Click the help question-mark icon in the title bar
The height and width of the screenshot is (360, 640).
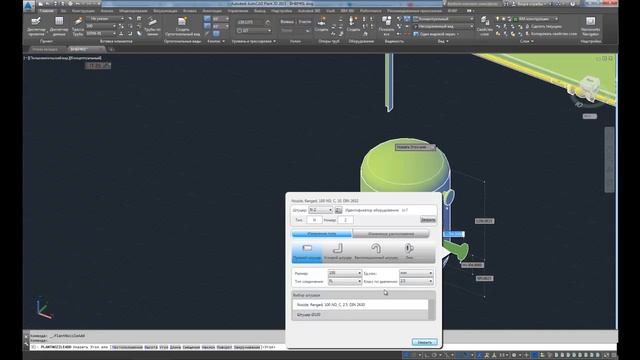[x=573, y=4]
